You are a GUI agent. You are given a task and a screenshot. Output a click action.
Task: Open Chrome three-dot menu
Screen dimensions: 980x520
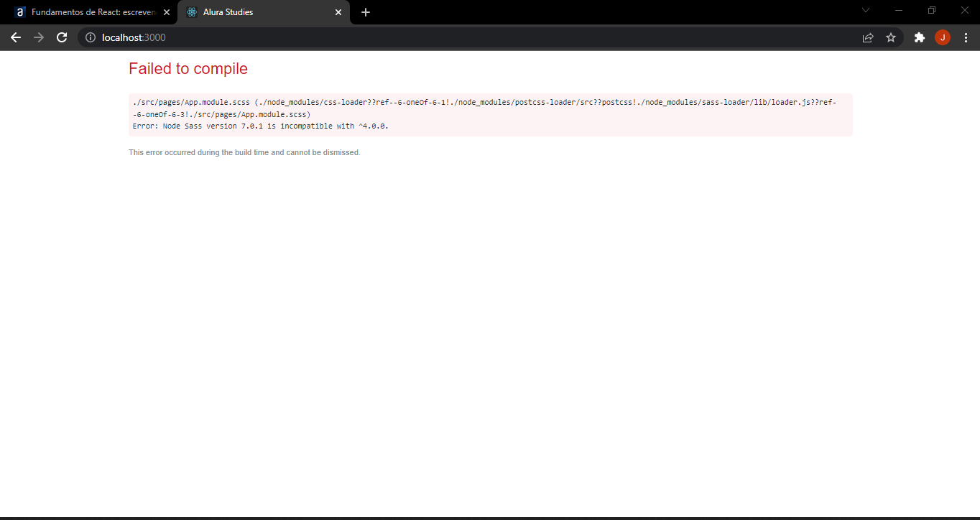click(966, 37)
